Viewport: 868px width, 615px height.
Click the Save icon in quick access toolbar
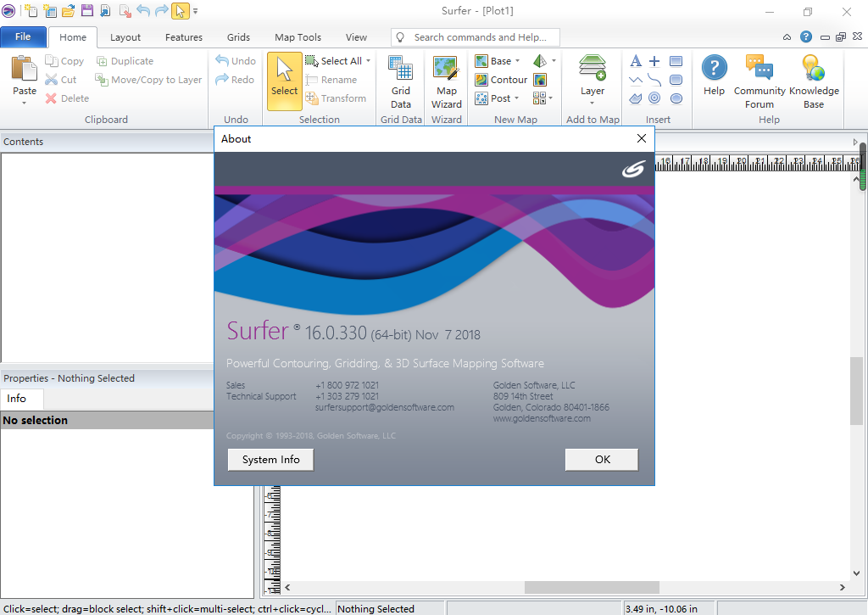87,11
